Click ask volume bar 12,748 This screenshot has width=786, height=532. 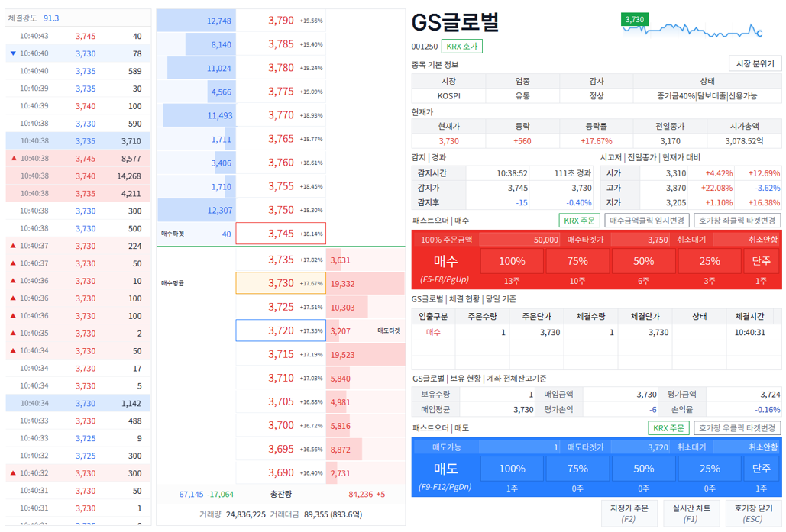(x=196, y=21)
